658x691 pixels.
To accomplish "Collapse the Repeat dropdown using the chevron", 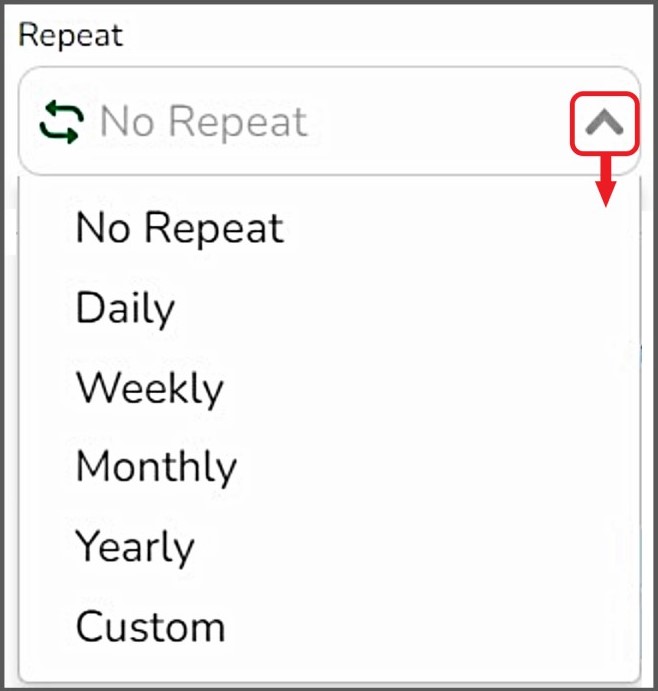I will click(604, 123).
